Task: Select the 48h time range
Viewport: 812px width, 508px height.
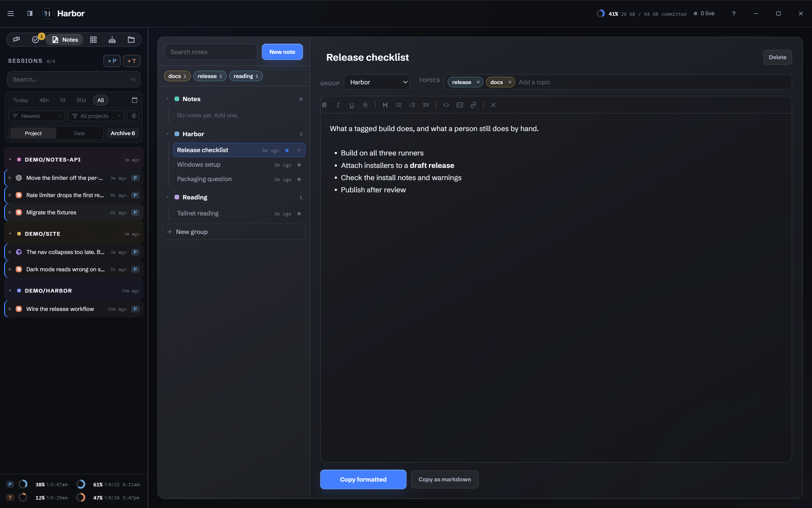Action: 44,100
